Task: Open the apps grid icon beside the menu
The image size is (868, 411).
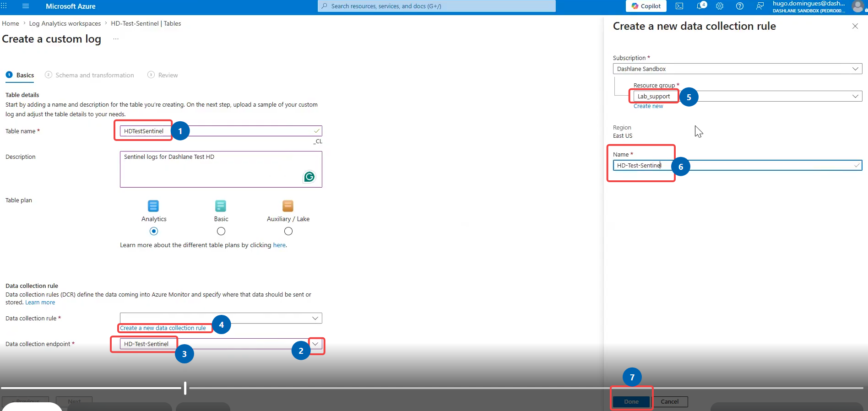Action: (x=4, y=6)
